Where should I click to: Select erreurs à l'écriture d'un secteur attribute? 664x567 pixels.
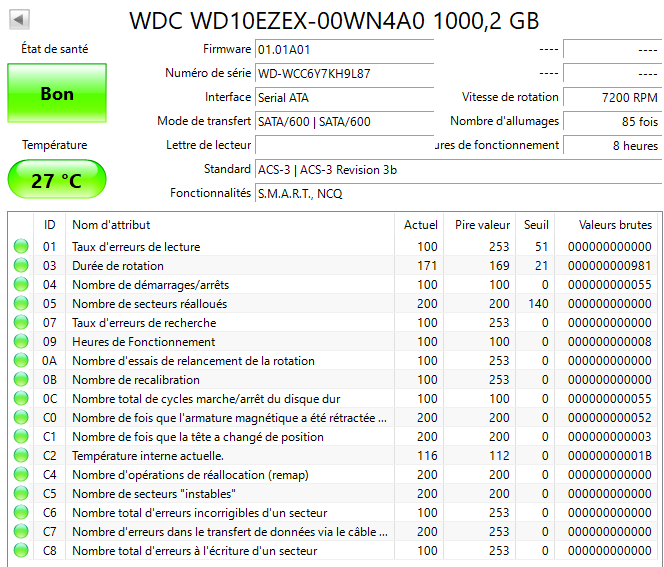[x=194, y=551]
